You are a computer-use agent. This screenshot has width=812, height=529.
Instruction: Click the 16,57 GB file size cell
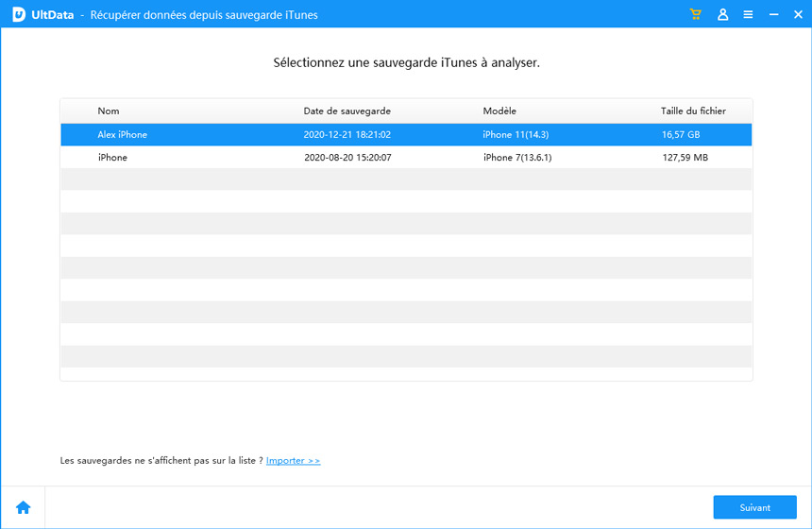[681, 135]
